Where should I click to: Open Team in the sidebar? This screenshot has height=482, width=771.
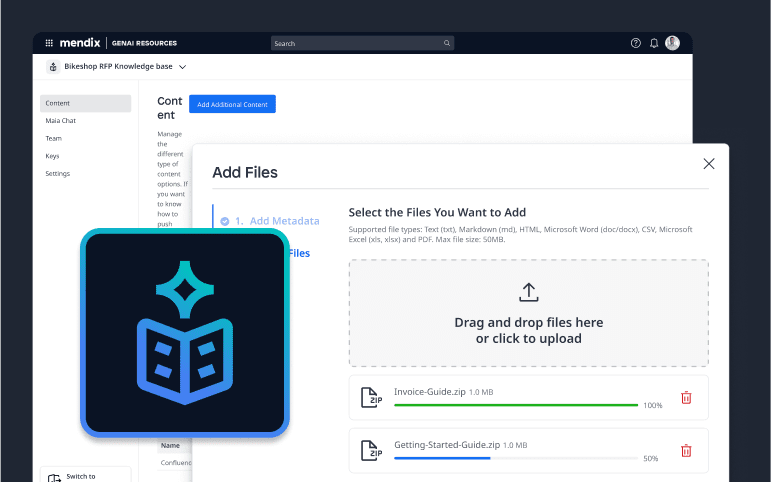(54, 138)
